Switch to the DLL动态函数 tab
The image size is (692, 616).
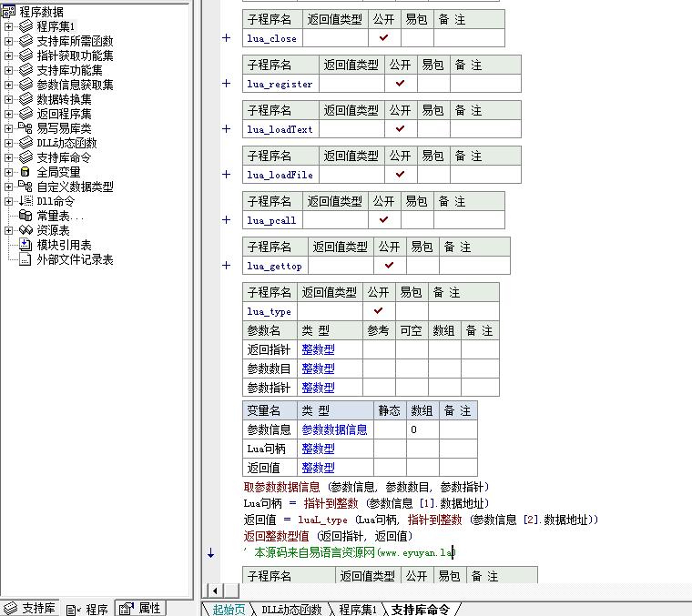click(291, 610)
